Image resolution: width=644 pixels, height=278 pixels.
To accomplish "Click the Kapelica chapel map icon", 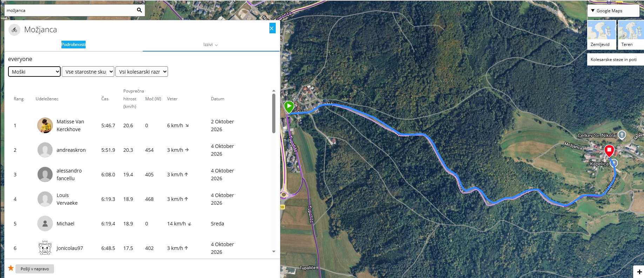I will pyautogui.click(x=614, y=163).
